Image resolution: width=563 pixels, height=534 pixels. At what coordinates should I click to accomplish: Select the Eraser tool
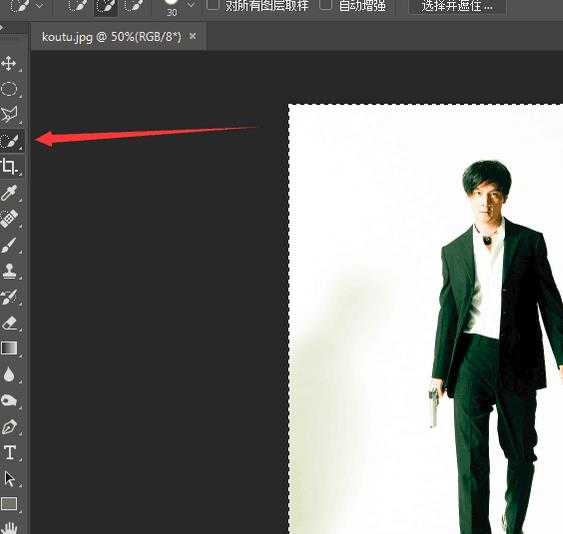[9, 322]
